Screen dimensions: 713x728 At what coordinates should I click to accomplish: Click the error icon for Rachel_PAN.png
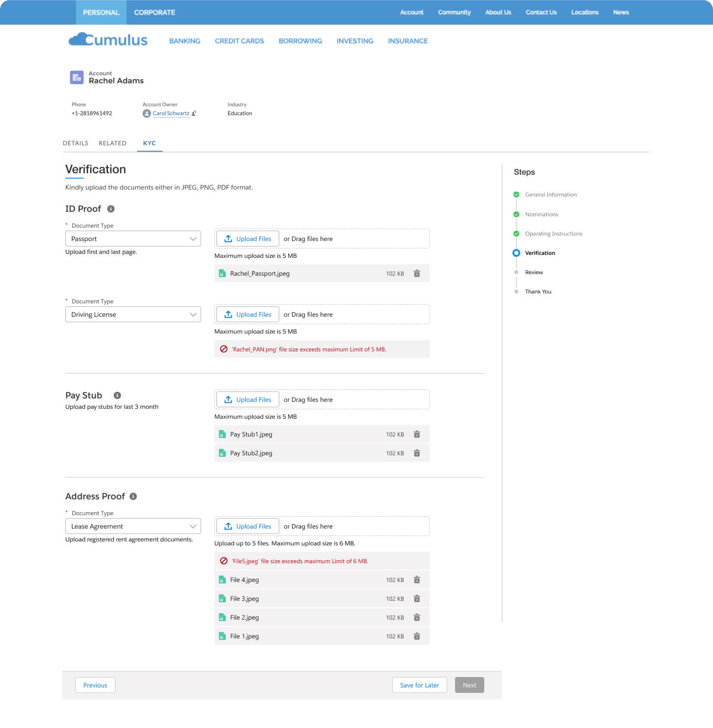(x=224, y=349)
